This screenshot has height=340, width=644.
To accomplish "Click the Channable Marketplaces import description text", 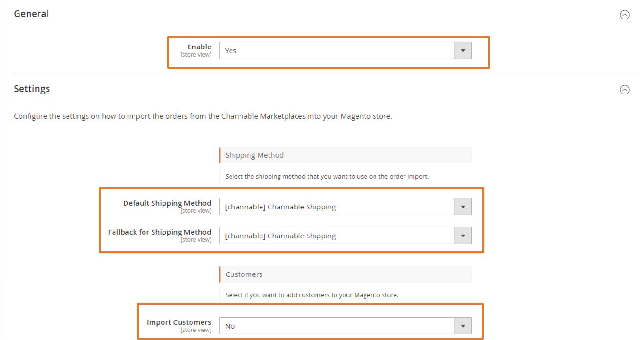I will [x=203, y=116].
